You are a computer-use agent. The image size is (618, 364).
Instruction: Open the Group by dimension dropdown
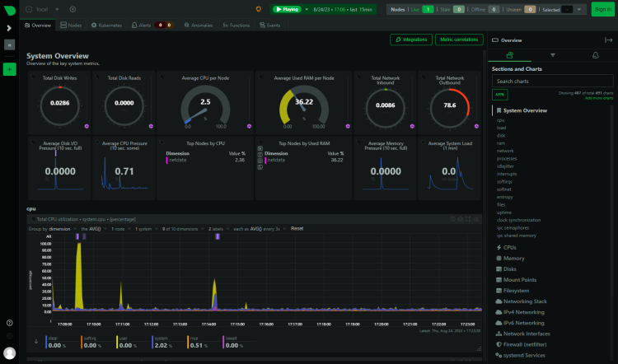[52, 229]
